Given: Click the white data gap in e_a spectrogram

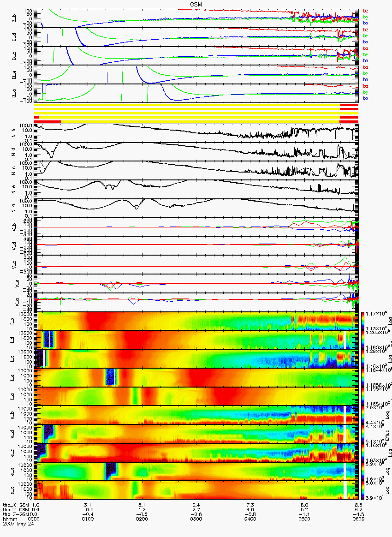Looking at the screenshot, I should tap(345, 490).
